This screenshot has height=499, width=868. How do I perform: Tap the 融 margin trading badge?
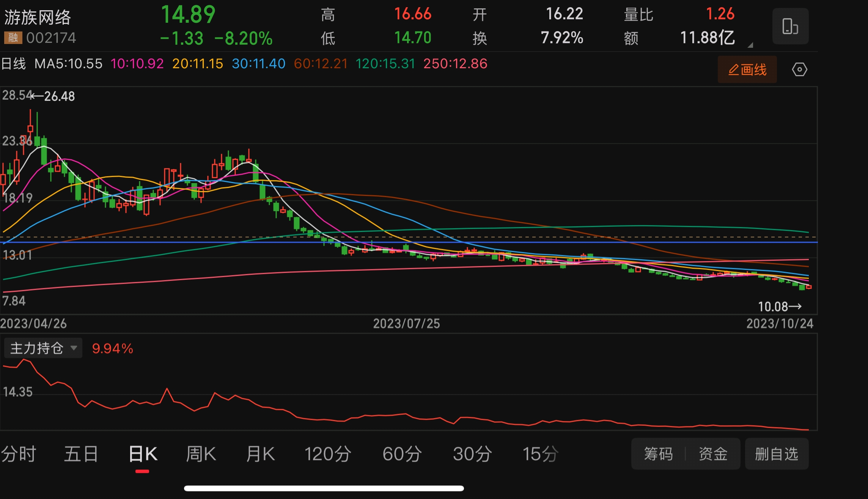coord(13,38)
